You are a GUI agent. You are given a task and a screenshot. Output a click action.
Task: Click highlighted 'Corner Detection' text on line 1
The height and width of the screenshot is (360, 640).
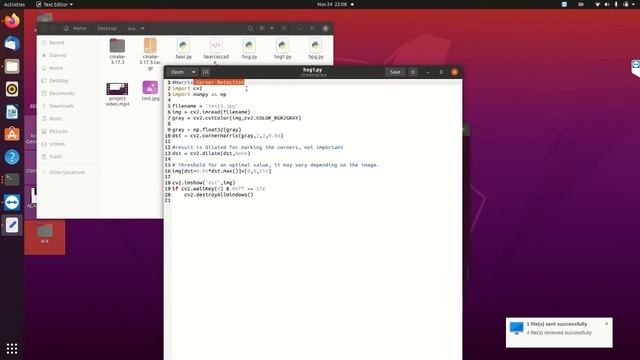219,82
